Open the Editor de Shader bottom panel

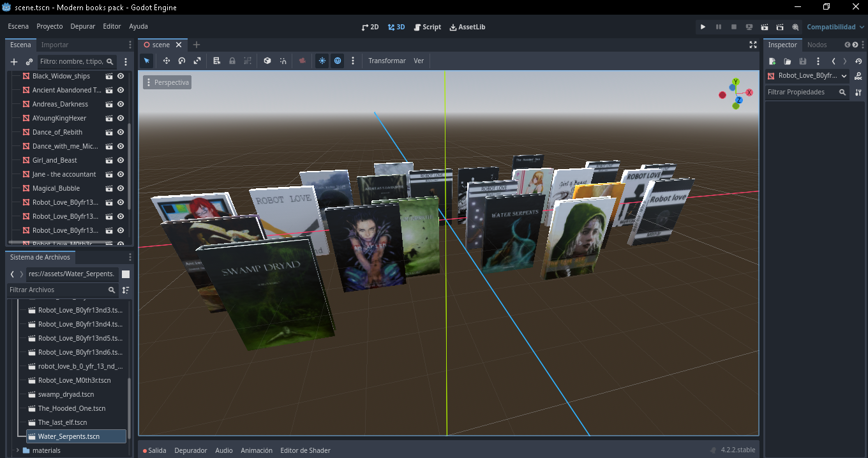(306, 450)
